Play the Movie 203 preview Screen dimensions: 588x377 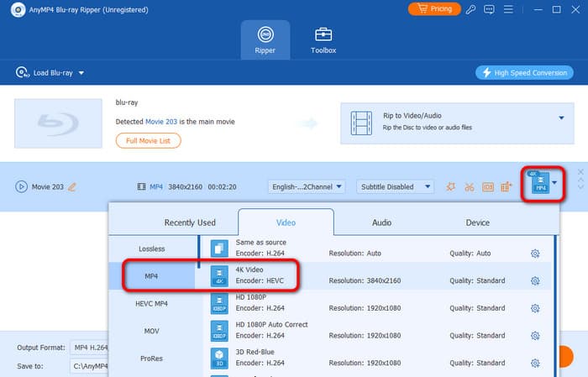click(21, 186)
